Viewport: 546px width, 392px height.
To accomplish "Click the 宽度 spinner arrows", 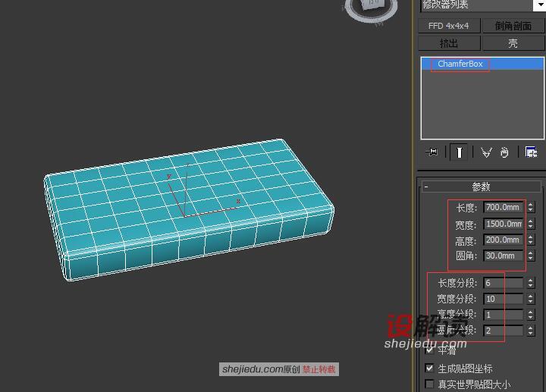I will tap(530, 224).
